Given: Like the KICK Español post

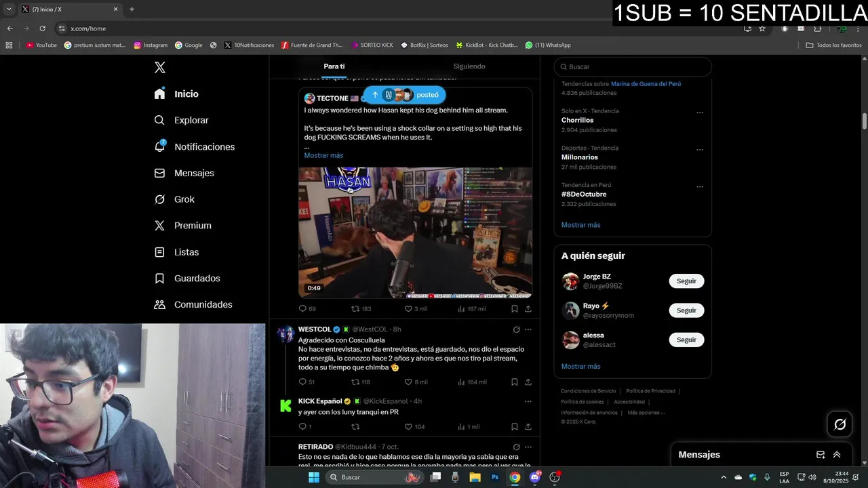Looking at the screenshot, I should pos(408,426).
